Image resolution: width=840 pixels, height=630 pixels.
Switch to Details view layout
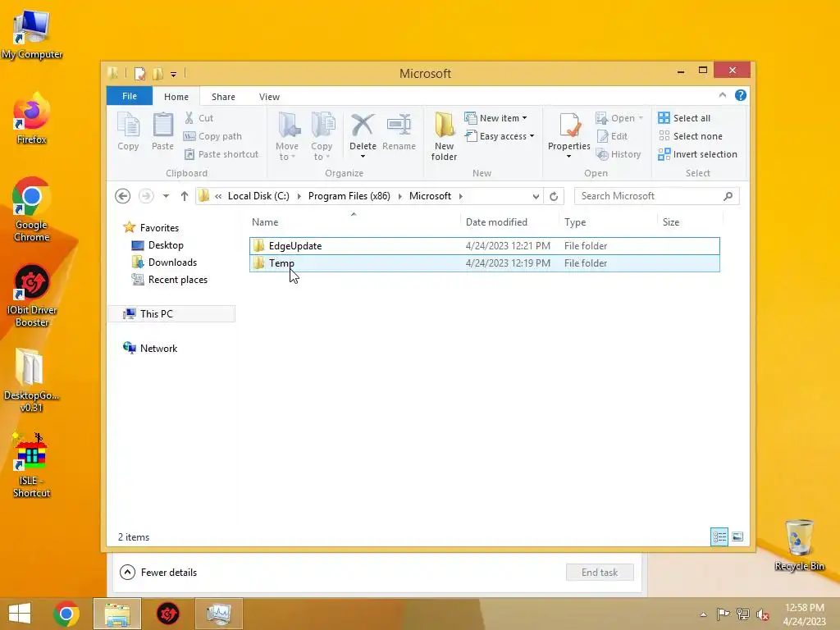coord(719,536)
